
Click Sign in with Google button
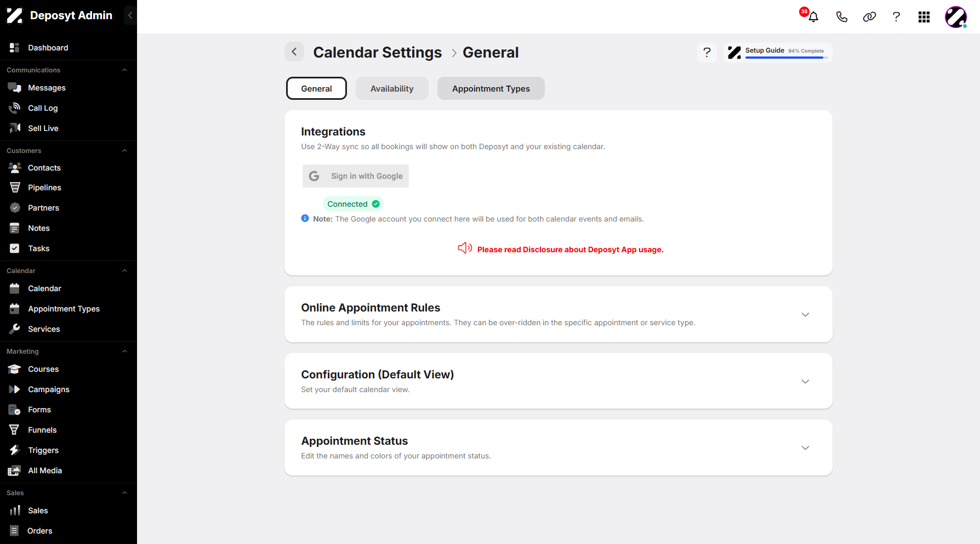point(356,176)
